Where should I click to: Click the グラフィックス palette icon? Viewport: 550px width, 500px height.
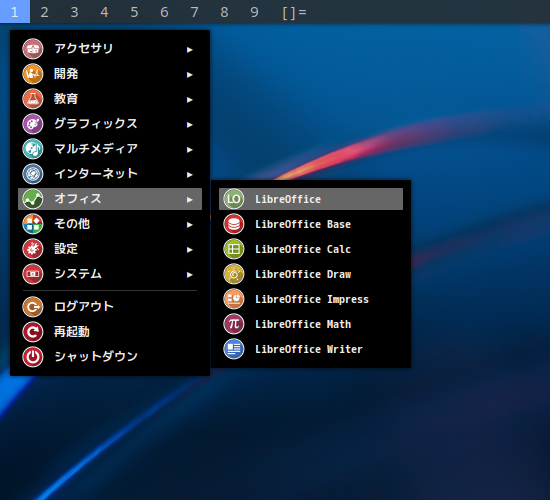33,124
